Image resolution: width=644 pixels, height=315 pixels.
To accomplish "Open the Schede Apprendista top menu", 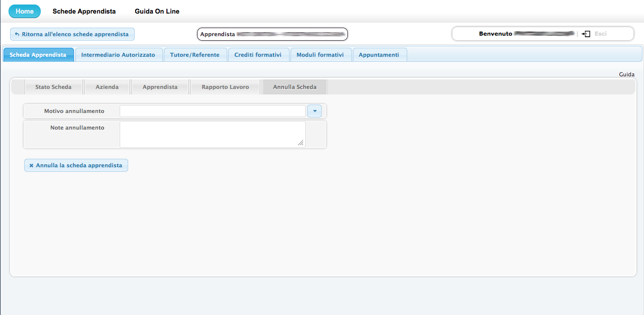I will pos(84,11).
